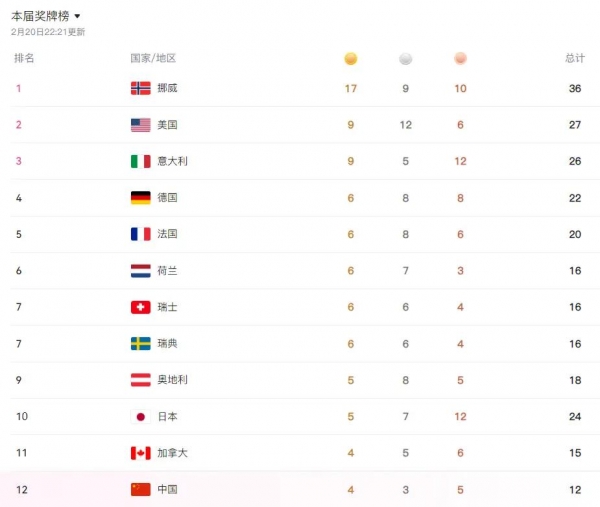The image size is (600, 507).
Task: Click the Germany flag icon
Action: click(141, 198)
